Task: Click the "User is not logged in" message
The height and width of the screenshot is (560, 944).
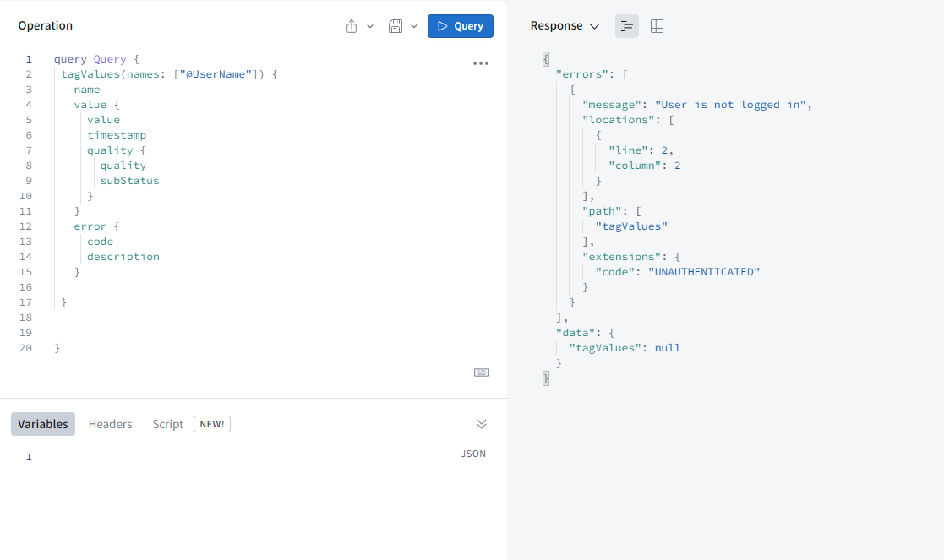Action: click(732, 105)
